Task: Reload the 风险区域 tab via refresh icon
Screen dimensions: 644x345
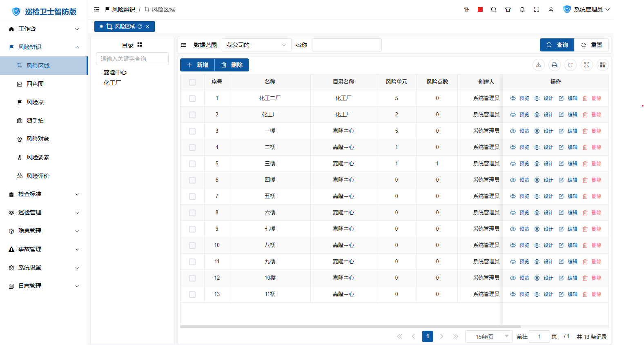Action: pyautogui.click(x=140, y=27)
